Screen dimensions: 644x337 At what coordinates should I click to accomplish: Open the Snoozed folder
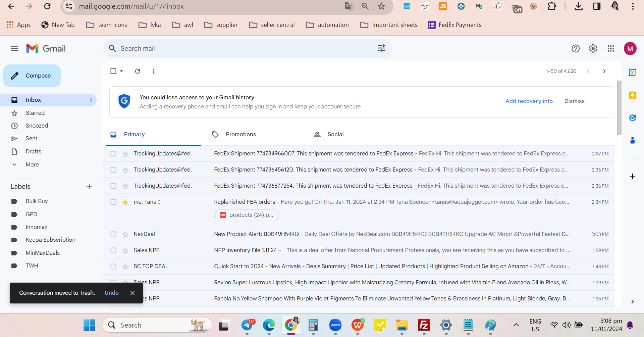tap(37, 126)
